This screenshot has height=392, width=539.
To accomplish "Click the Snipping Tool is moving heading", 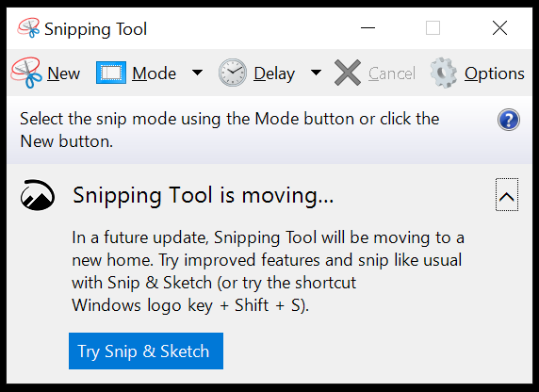I will coord(204,196).
